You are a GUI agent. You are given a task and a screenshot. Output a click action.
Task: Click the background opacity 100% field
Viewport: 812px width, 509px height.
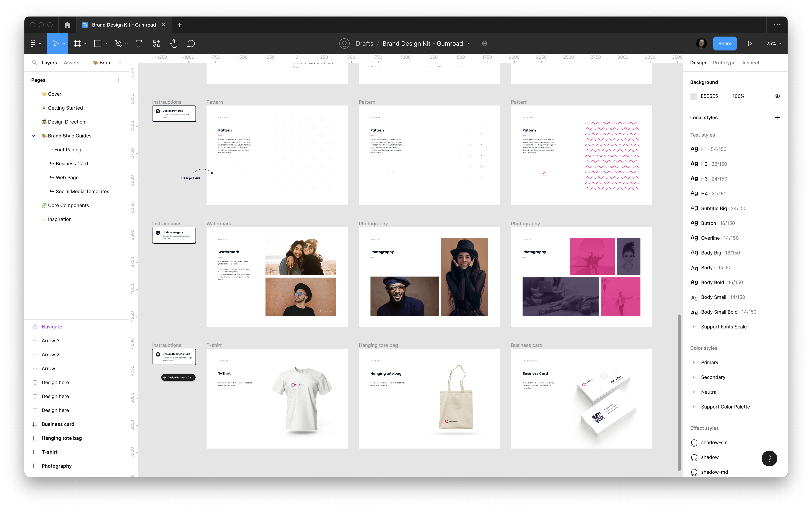(x=738, y=96)
